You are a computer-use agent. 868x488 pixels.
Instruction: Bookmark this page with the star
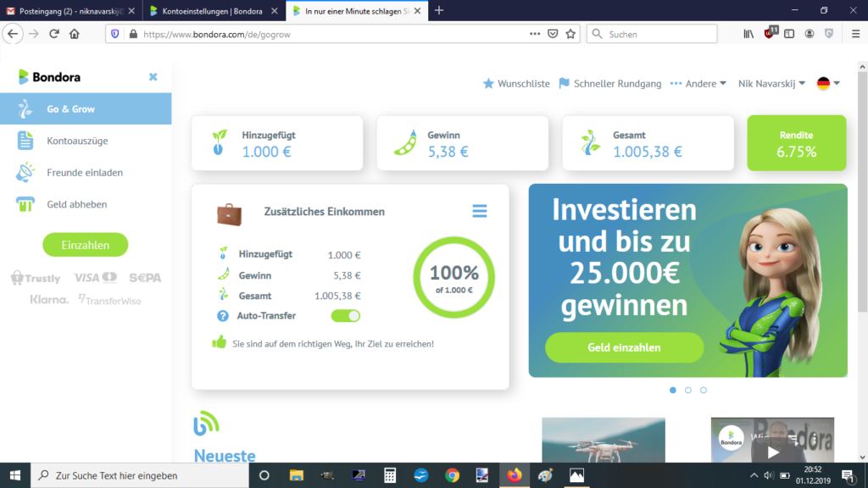(570, 34)
